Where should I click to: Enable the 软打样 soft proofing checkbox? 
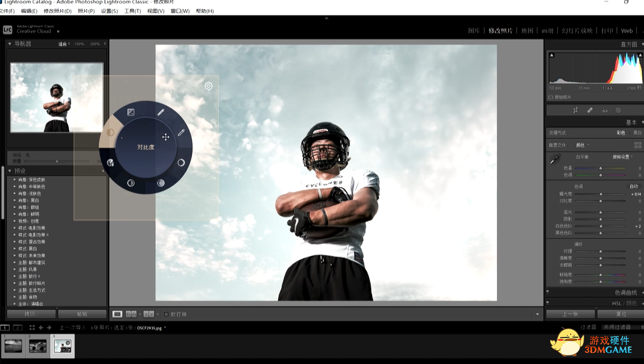click(x=166, y=314)
